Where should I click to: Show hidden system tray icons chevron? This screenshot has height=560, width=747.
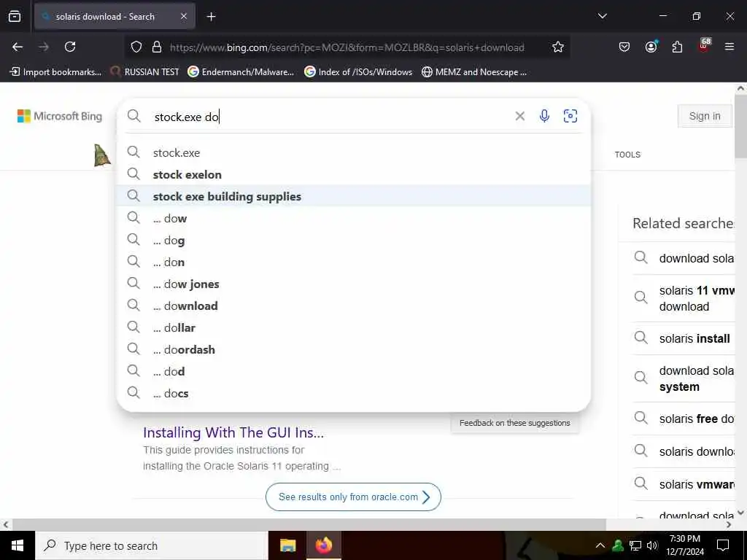(600, 545)
